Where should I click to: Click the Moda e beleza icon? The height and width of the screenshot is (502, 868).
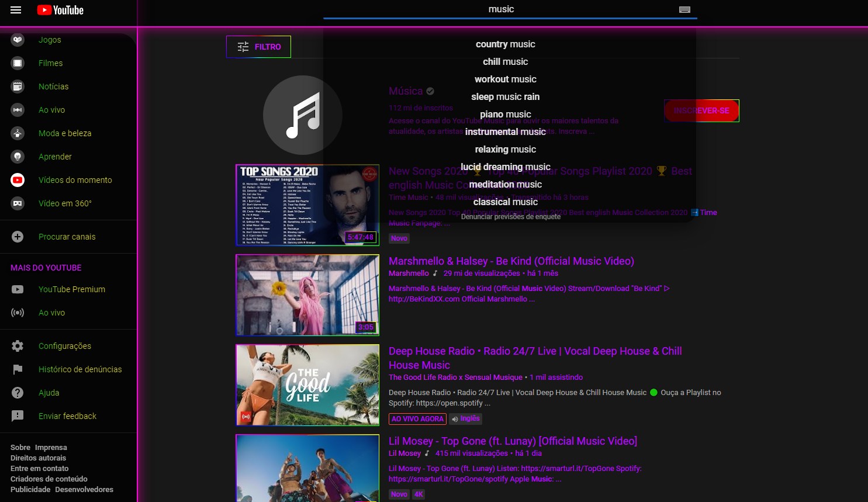pos(18,133)
